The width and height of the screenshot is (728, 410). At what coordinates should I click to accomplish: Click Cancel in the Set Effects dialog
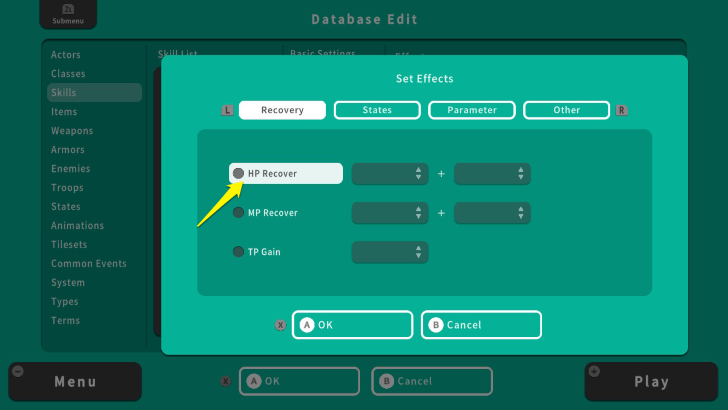pos(481,325)
